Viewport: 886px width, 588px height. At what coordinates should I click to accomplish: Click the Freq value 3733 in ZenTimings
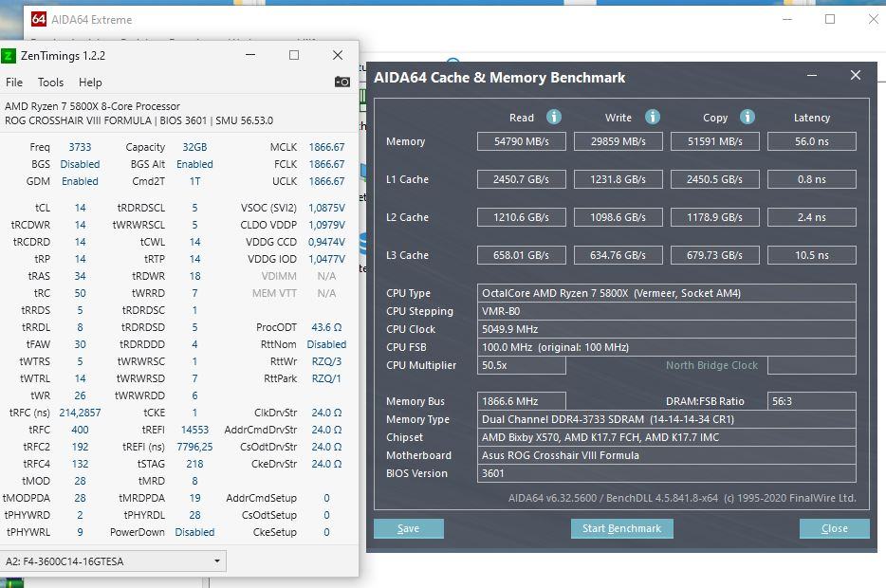[80, 147]
